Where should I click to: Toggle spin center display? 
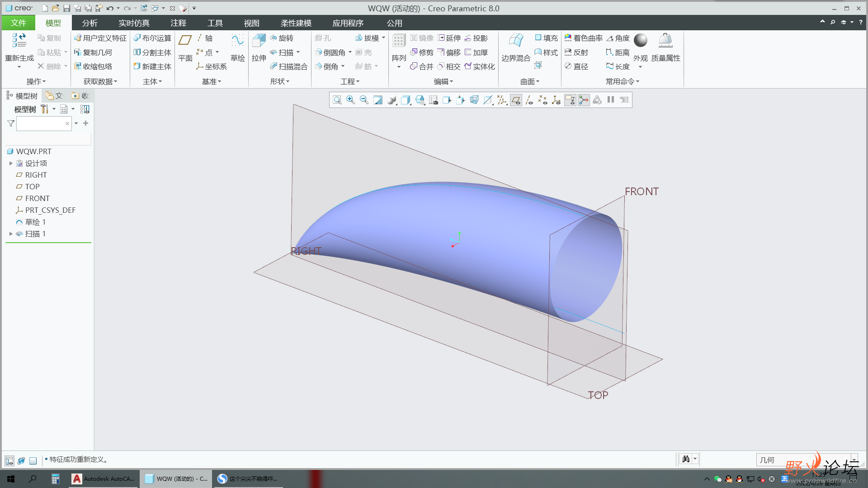point(584,100)
